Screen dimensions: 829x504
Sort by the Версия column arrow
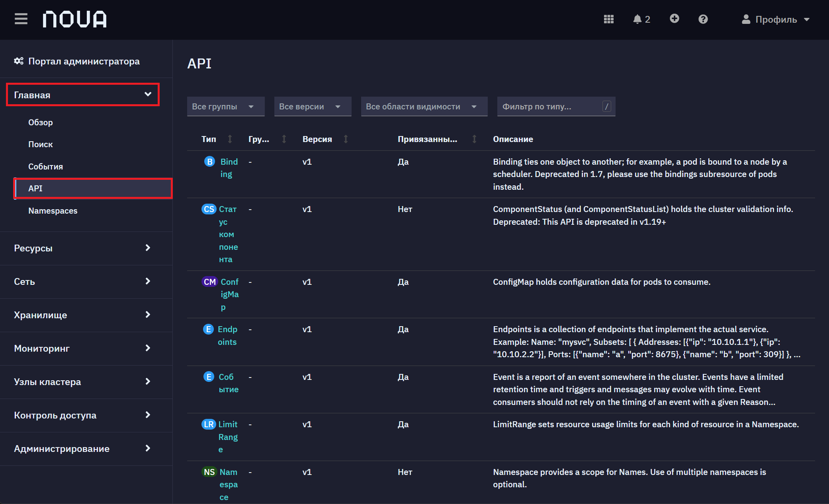[346, 139]
